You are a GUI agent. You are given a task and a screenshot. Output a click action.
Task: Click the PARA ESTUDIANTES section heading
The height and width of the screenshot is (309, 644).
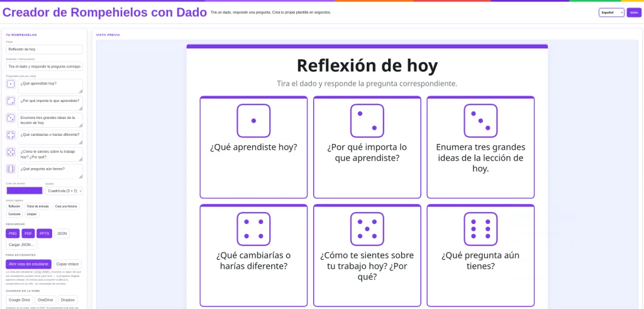21,255
